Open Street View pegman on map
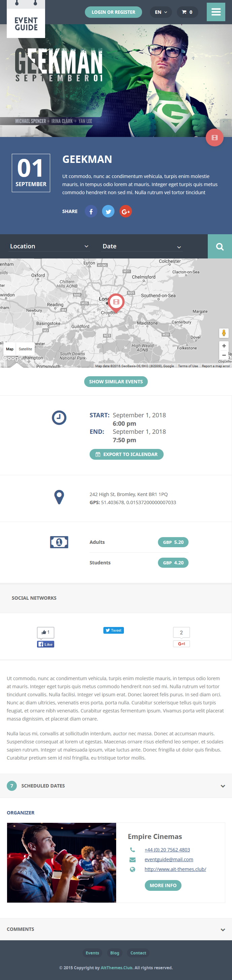This screenshot has width=232, height=980. point(224,333)
